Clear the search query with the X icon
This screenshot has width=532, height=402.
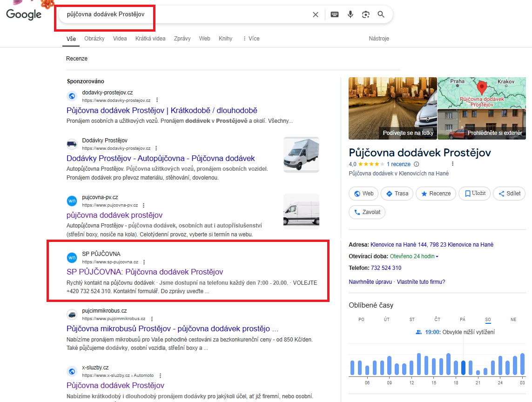[316, 14]
